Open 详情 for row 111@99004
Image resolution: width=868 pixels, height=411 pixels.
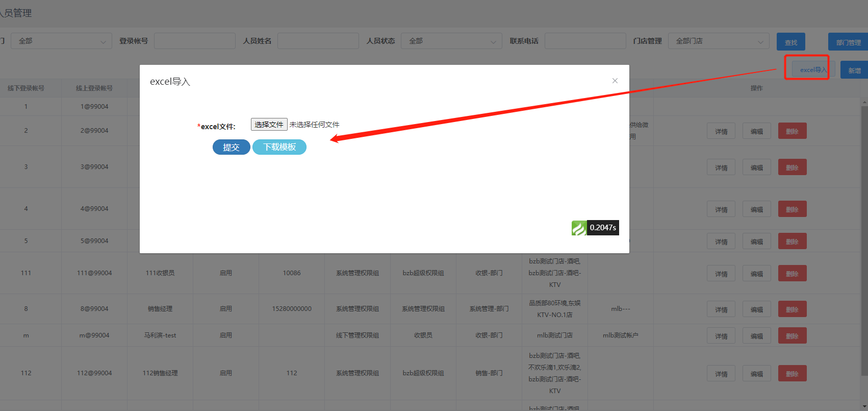(x=721, y=274)
